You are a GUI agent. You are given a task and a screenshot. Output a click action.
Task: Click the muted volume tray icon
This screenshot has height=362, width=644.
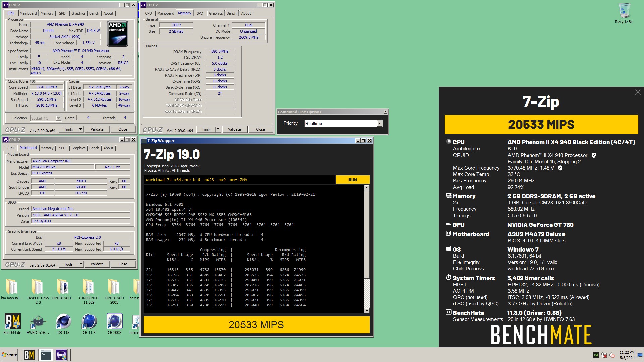(x=612, y=355)
